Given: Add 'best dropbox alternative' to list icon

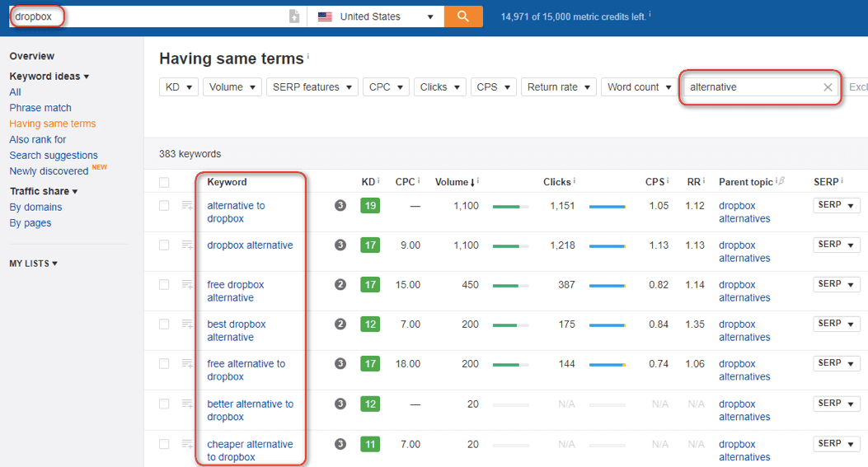Looking at the screenshot, I should pos(187,325).
